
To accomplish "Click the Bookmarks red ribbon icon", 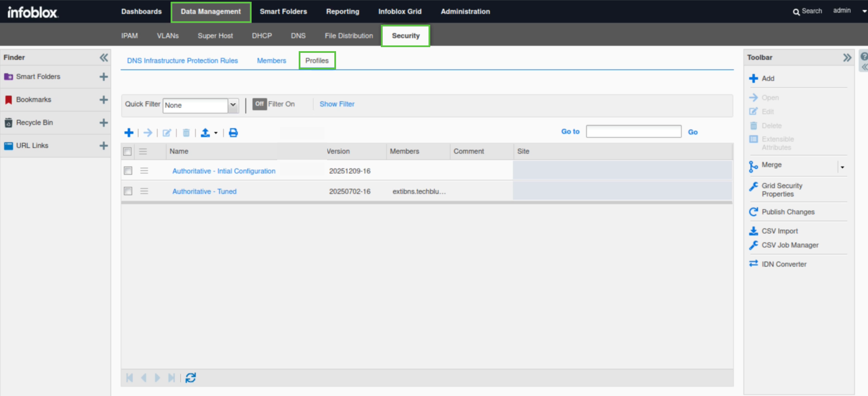I will pos(8,100).
